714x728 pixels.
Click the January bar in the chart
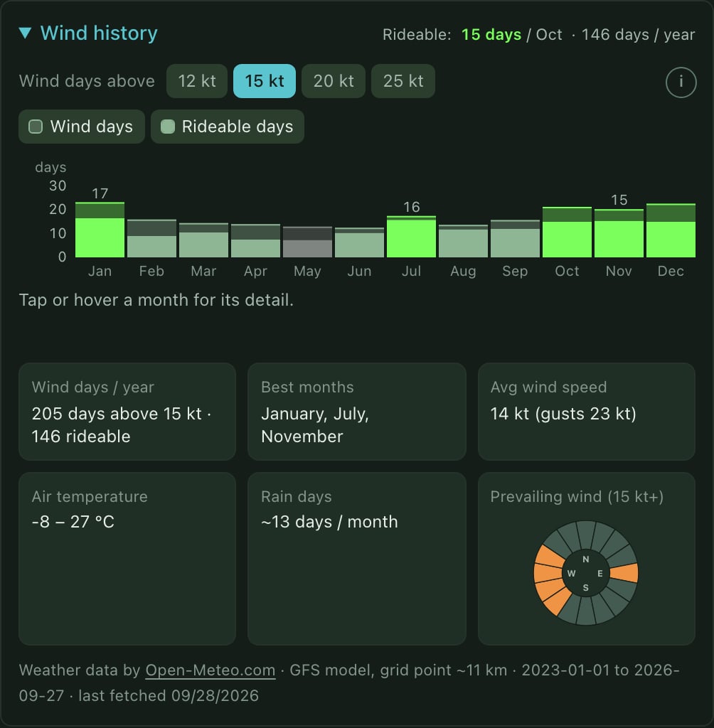pyautogui.click(x=100, y=230)
